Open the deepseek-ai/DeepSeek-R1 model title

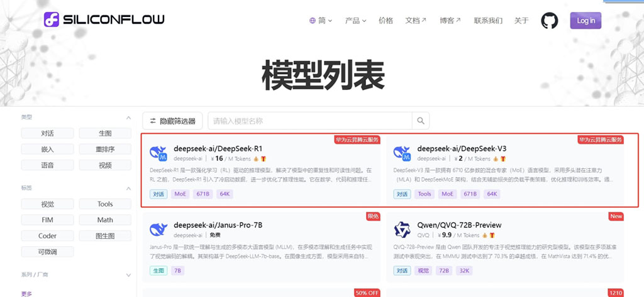click(218, 148)
